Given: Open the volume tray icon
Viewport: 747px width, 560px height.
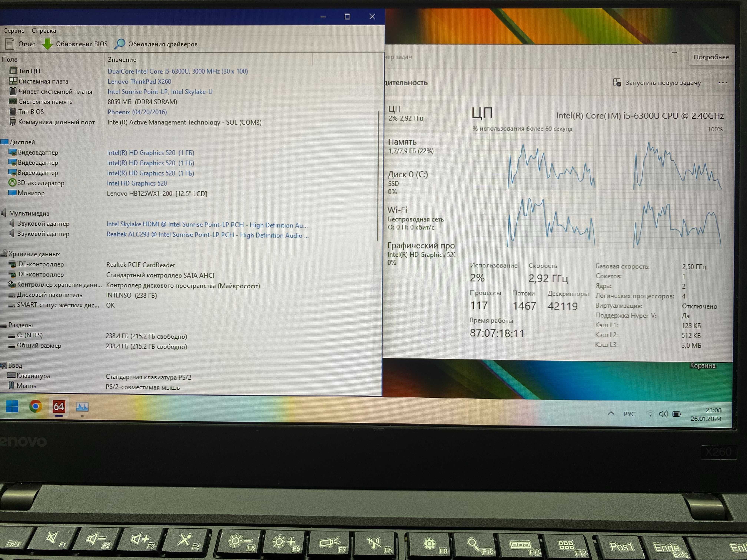Looking at the screenshot, I should [663, 414].
